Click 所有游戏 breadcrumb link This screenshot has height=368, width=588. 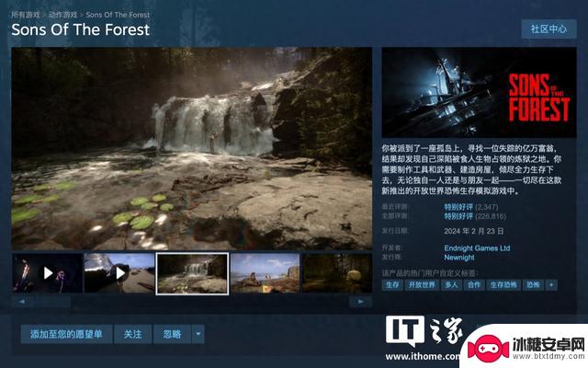coord(26,15)
